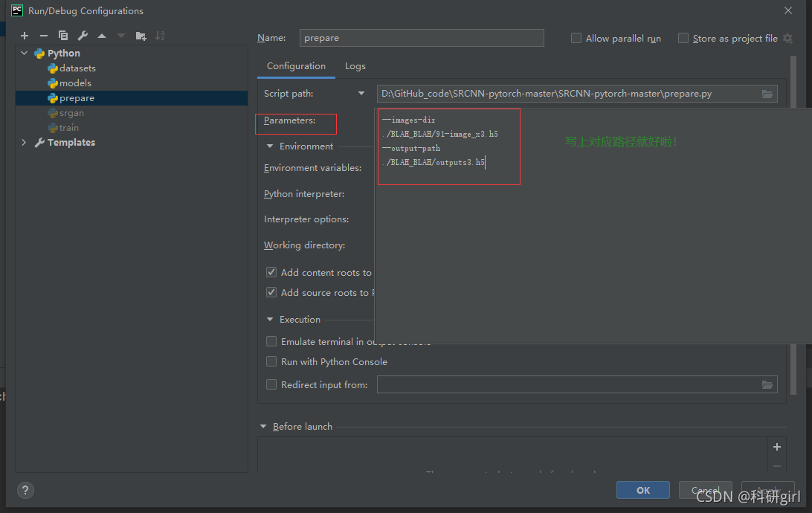Click the Parameters label
812x513 pixels.
pos(289,120)
